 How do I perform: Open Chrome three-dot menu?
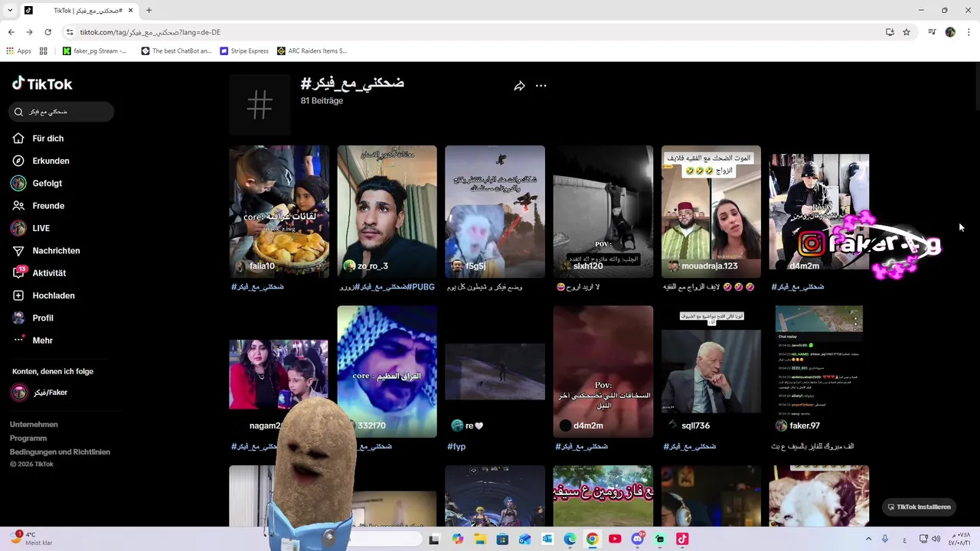point(969,32)
